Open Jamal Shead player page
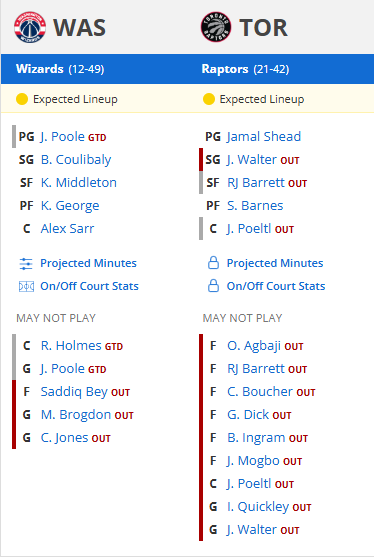Screen dimensions: 374x557 264,136
